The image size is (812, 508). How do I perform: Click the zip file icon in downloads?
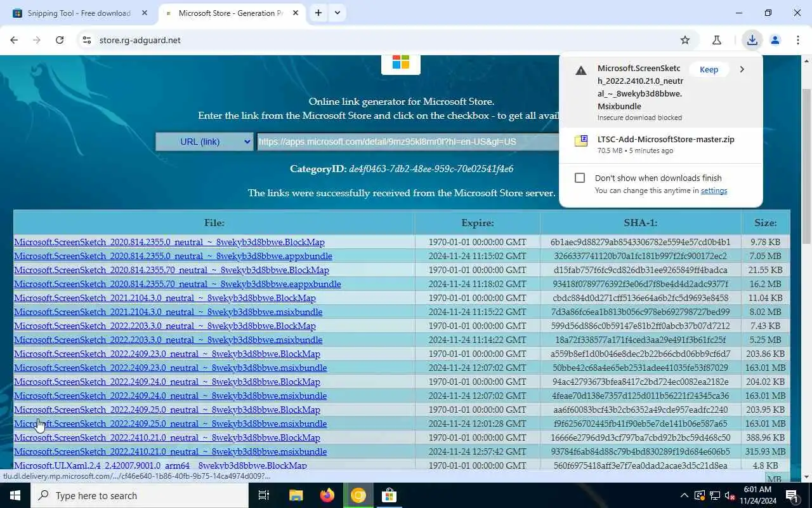tap(581, 141)
